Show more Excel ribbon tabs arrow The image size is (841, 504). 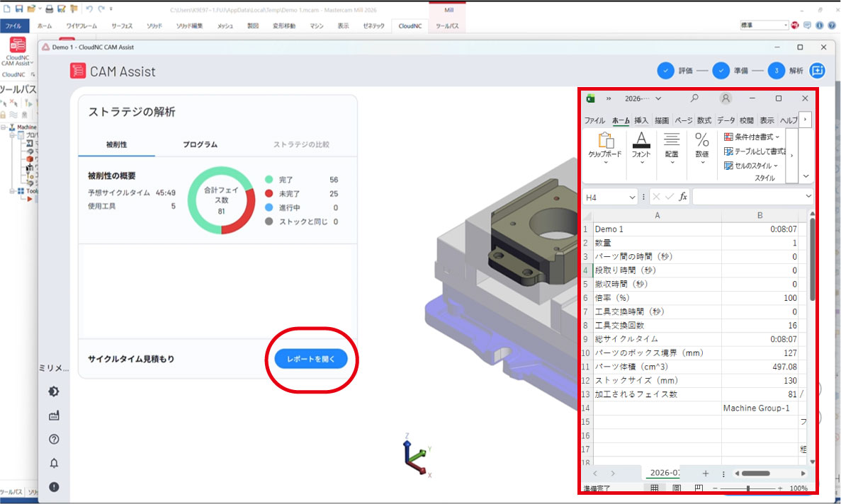click(805, 120)
